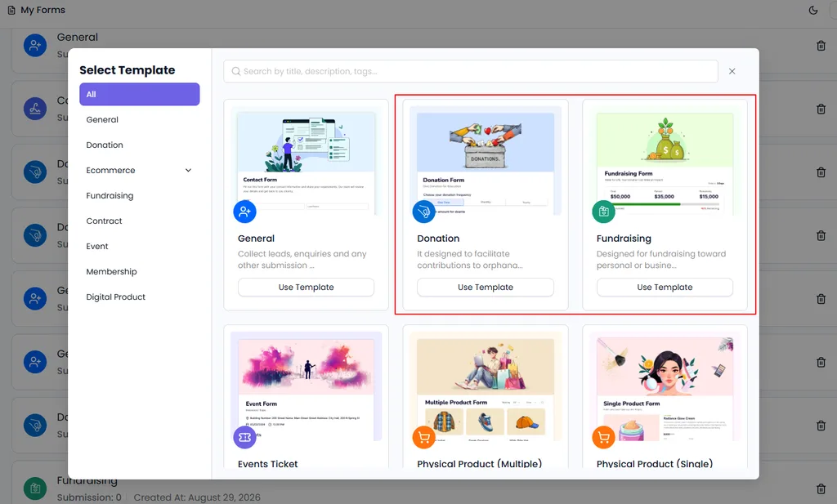Screen dimensions: 837x504
Task: Click General form name in background list
Action: click(x=78, y=38)
